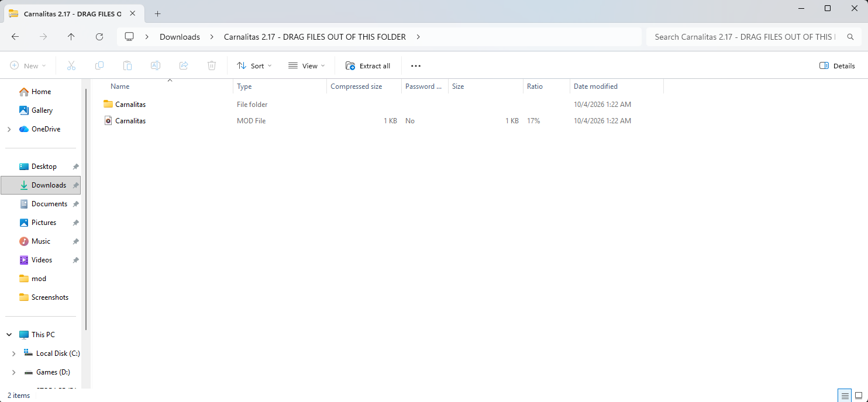Open the See more options ellipsis
The width and height of the screenshot is (868, 402).
416,65
